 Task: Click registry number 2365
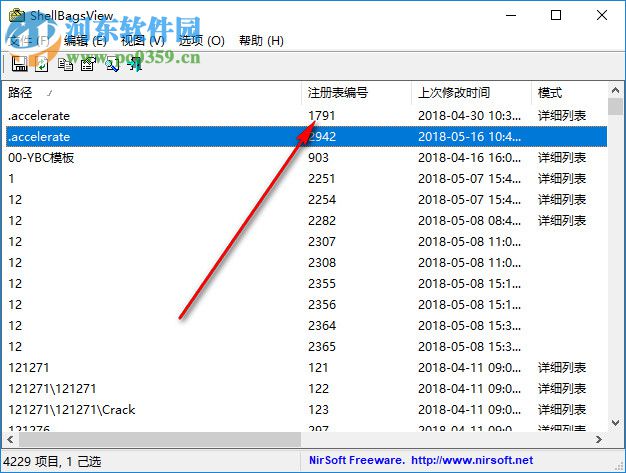(x=322, y=346)
